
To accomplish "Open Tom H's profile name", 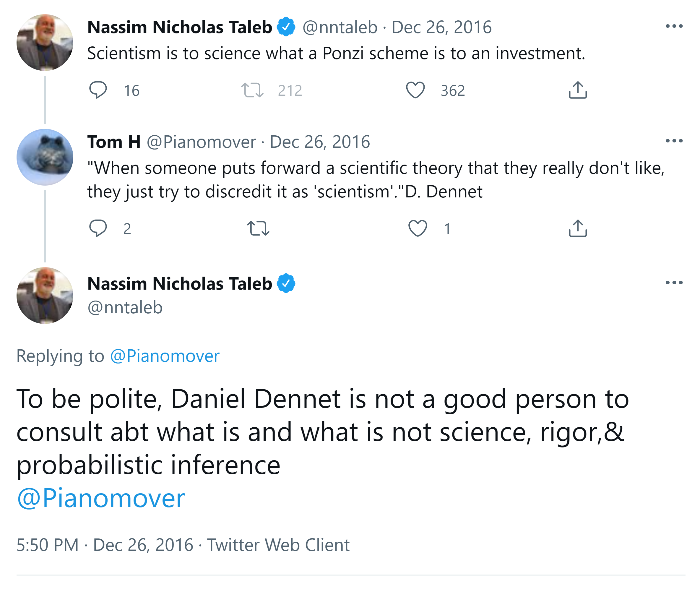I will 114,142.
